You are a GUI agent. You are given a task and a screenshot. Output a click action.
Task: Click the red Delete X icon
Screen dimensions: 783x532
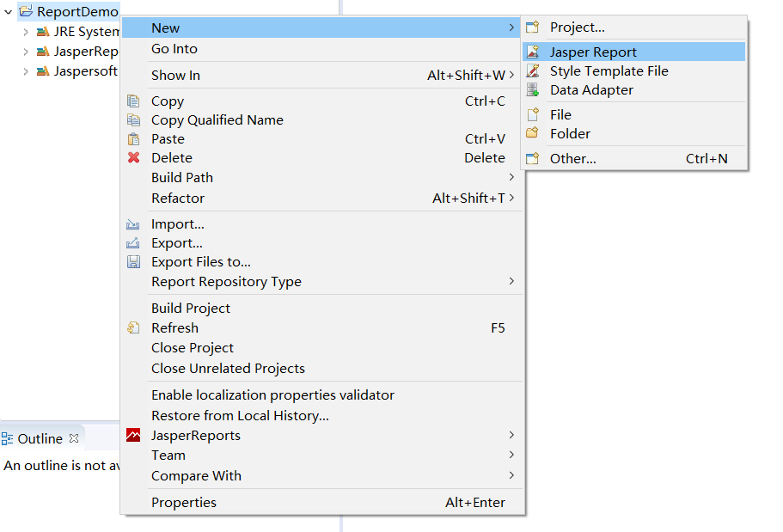133,158
